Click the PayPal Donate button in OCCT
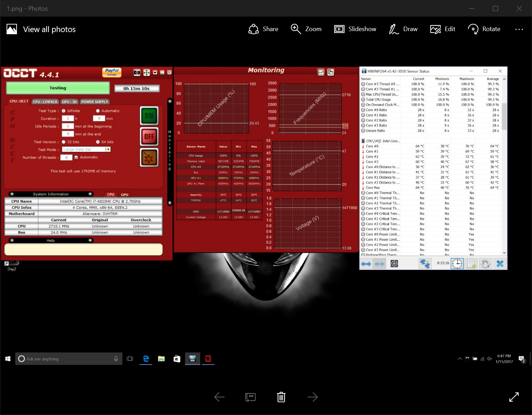The height and width of the screenshot is (415, 532). [112, 72]
